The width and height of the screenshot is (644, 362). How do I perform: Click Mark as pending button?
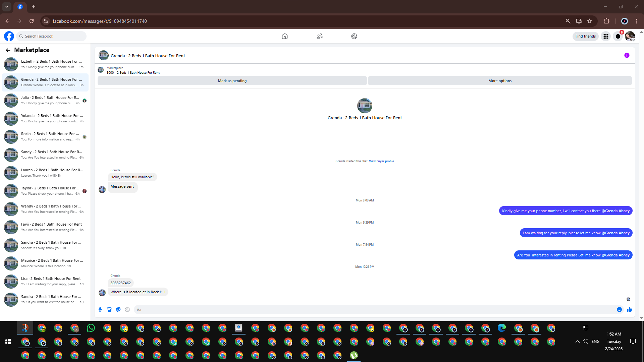232,81
